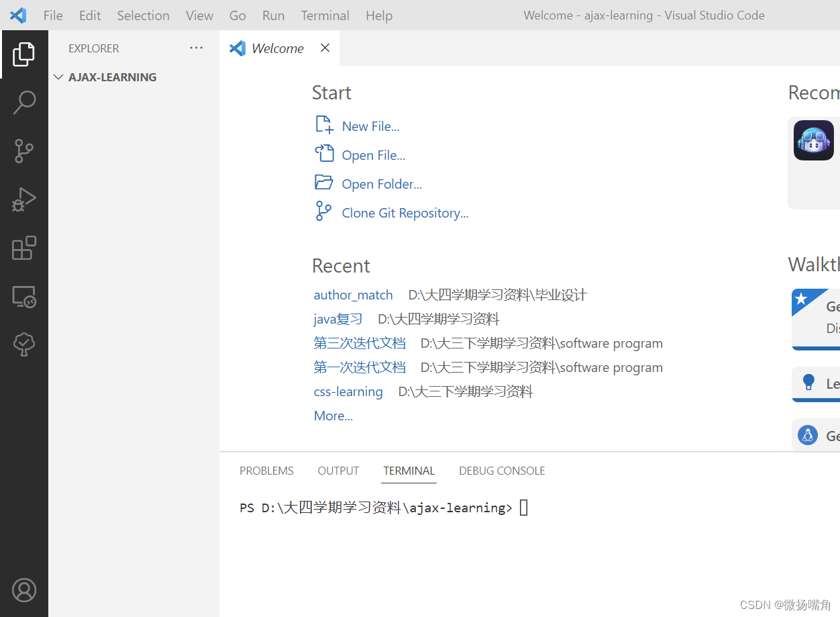Click the Clone Git Repository... link
840x617 pixels.
click(x=405, y=213)
